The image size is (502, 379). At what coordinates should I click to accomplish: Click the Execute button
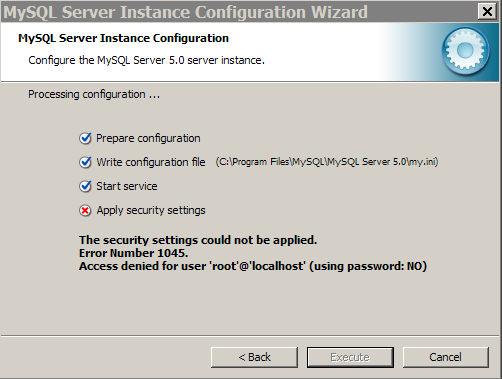(350, 357)
